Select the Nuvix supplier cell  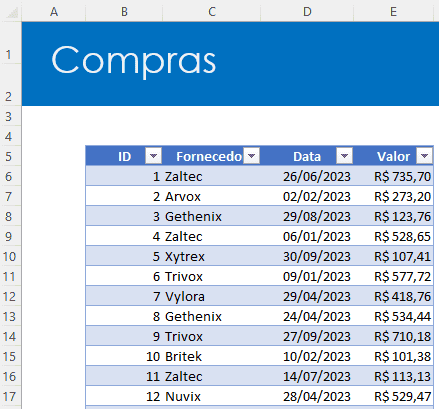click(x=212, y=396)
